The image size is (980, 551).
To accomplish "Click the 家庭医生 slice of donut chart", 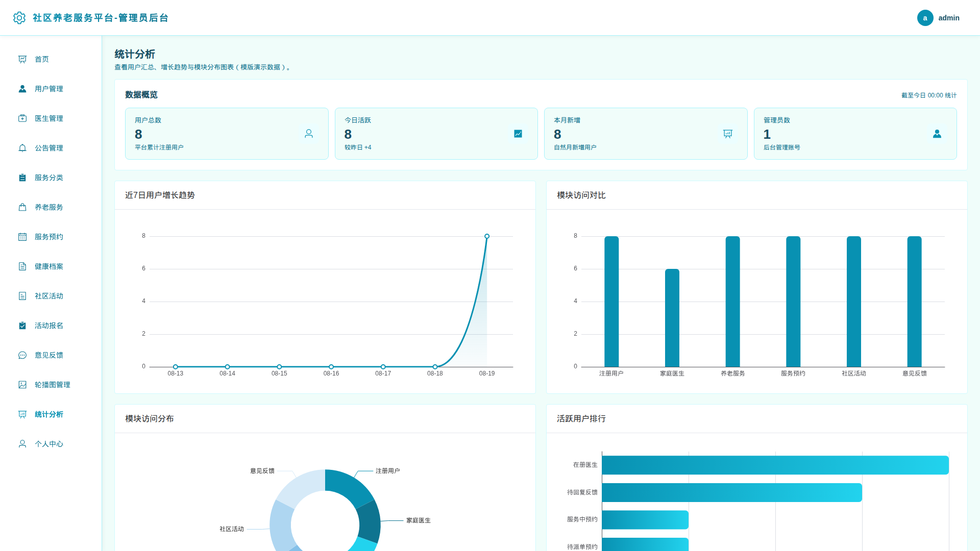I will [370, 521].
